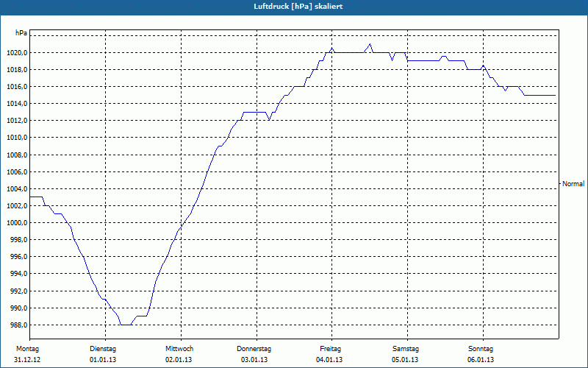Click the 1008,0 axis value
This screenshot has width=588, height=368.
17,155
